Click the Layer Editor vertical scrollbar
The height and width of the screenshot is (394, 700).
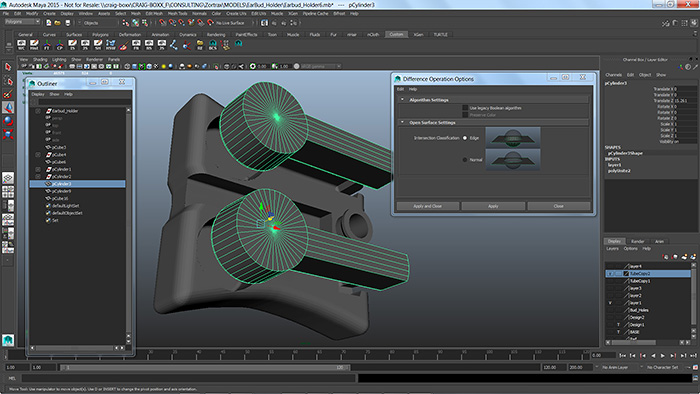point(693,298)
